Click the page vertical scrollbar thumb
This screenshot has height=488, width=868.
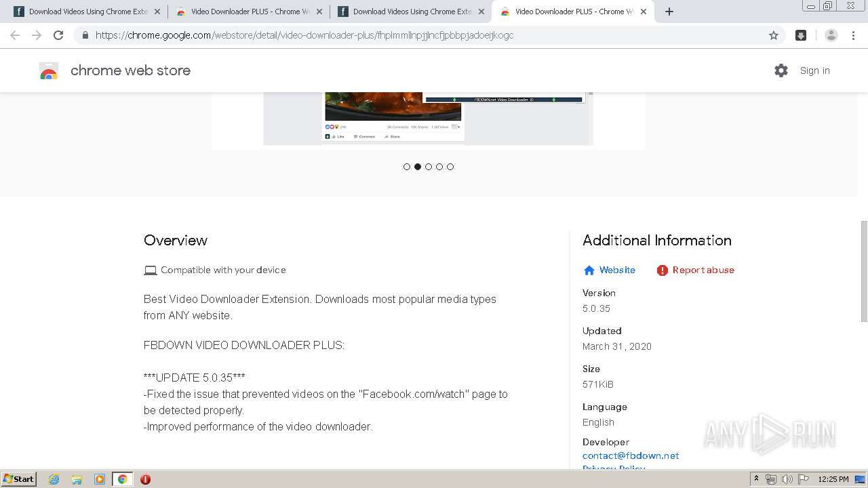[x=863, y=271]
